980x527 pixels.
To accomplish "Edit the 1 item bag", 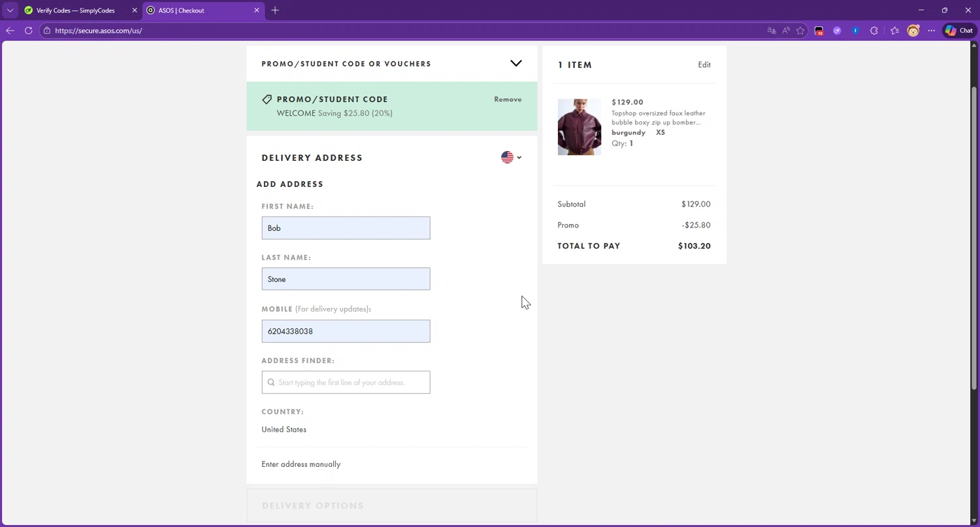I will pos(704,65).
